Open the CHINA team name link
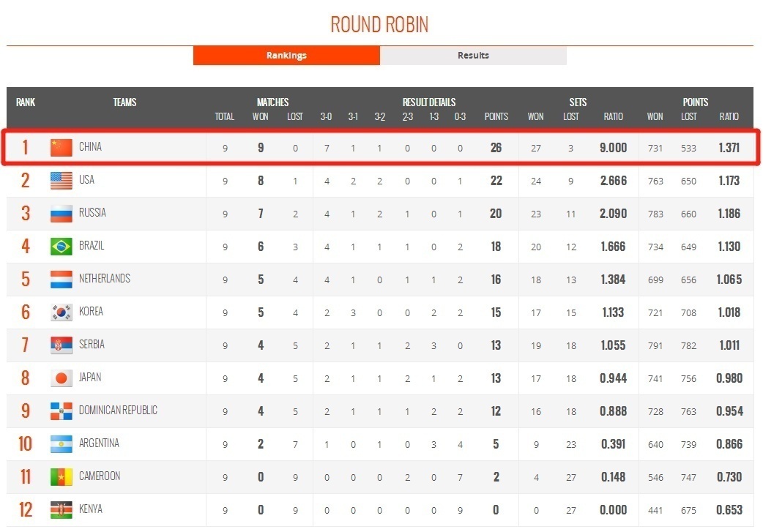This screenshot has width=763, height=532. 90,147
